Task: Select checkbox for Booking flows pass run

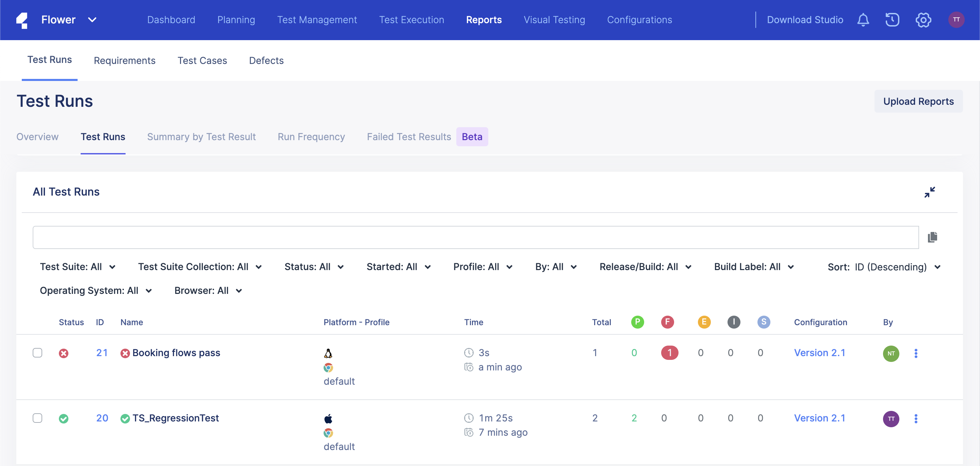Action: click(37, 353)
